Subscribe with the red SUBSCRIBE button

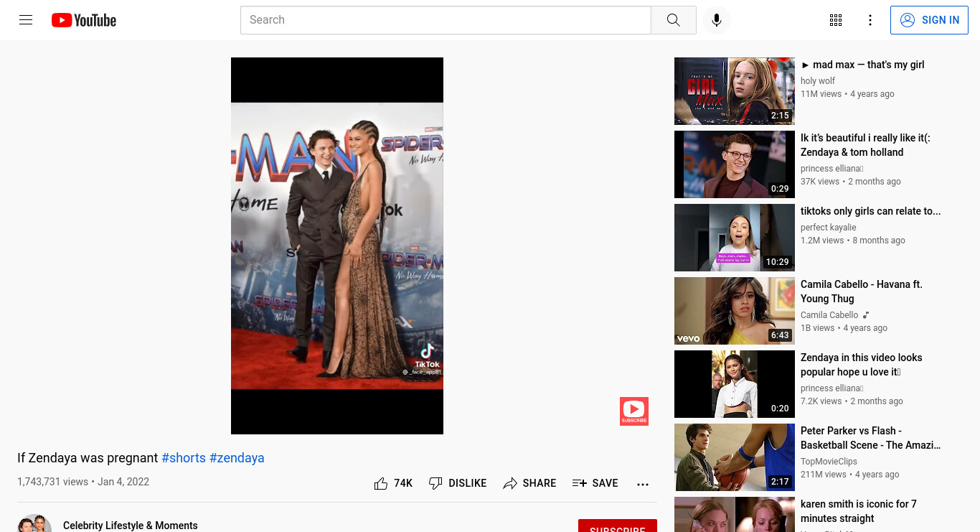tap(618, 526)
